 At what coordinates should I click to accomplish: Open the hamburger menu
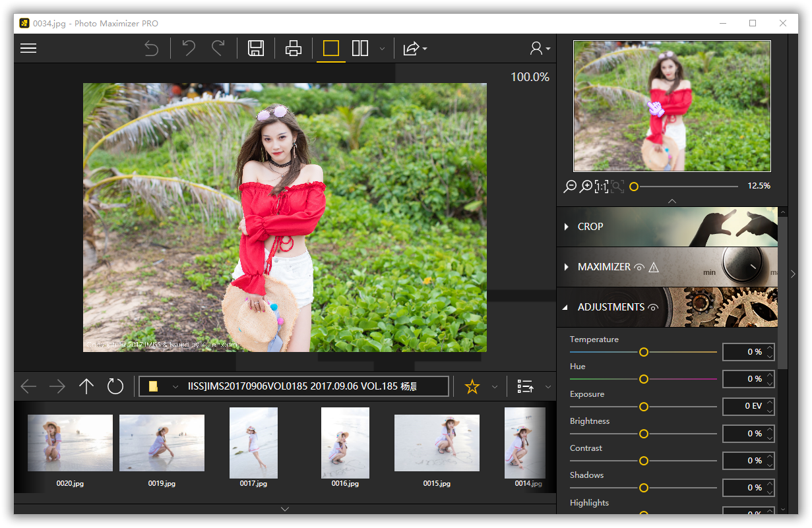(x=28, y=48)
